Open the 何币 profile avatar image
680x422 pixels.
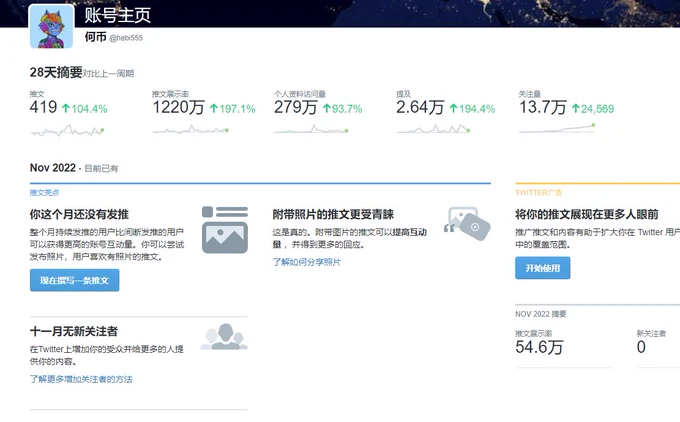52,26
